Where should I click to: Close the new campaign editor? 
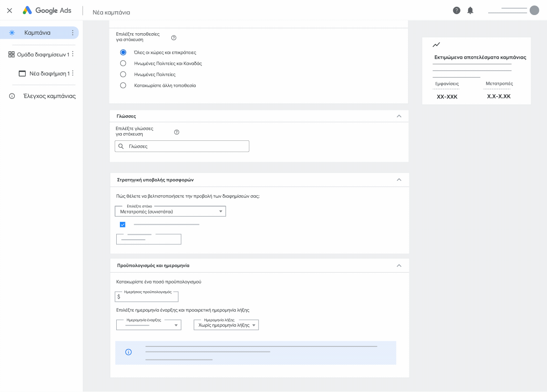10,10
